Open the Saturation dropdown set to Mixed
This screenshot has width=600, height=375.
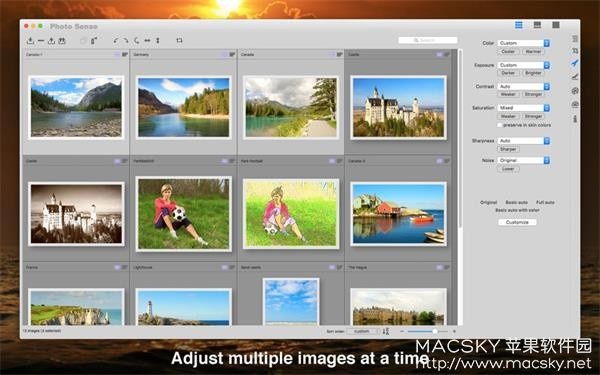point(523,108)
